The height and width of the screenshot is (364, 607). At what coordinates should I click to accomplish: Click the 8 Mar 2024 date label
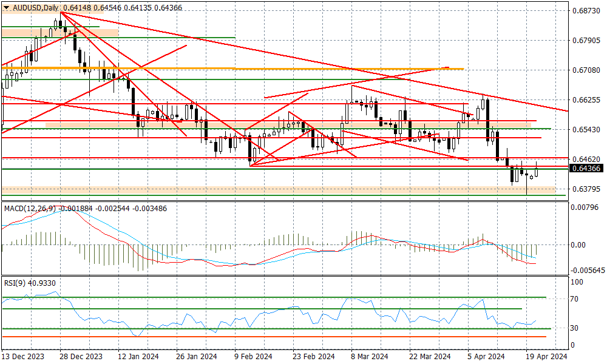click(x=370, y=356)
